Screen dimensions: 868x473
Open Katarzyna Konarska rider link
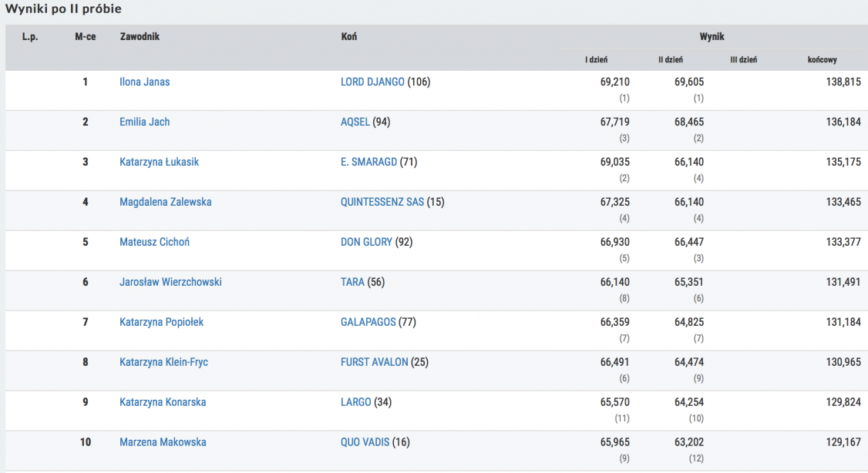(x=163, y=402)
